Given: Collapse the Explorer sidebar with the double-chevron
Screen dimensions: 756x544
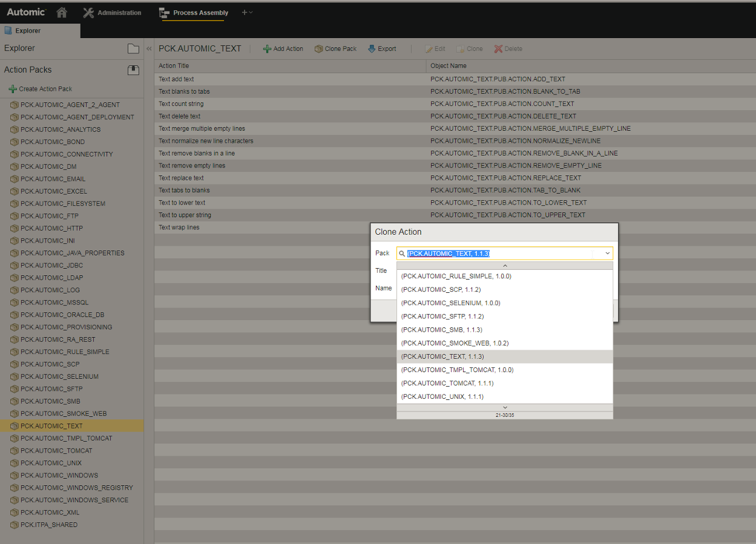Looking at the screenshot, I should point(148,48).
